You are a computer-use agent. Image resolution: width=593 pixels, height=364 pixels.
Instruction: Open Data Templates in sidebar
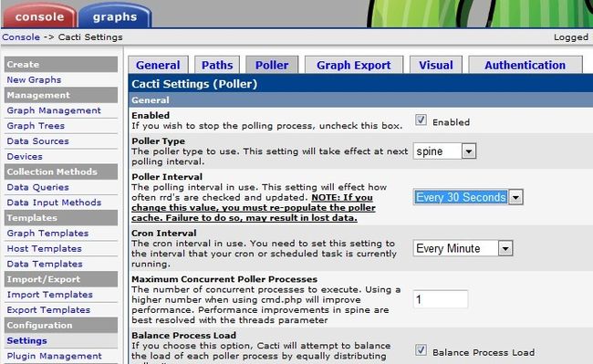click(45, 264)
